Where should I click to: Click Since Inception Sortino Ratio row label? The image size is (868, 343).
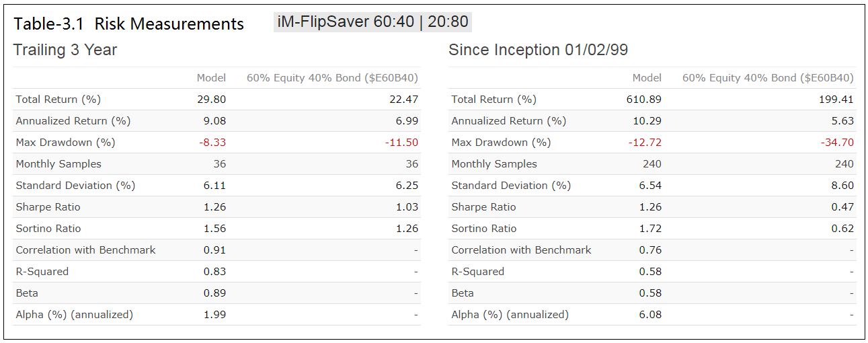484,229
